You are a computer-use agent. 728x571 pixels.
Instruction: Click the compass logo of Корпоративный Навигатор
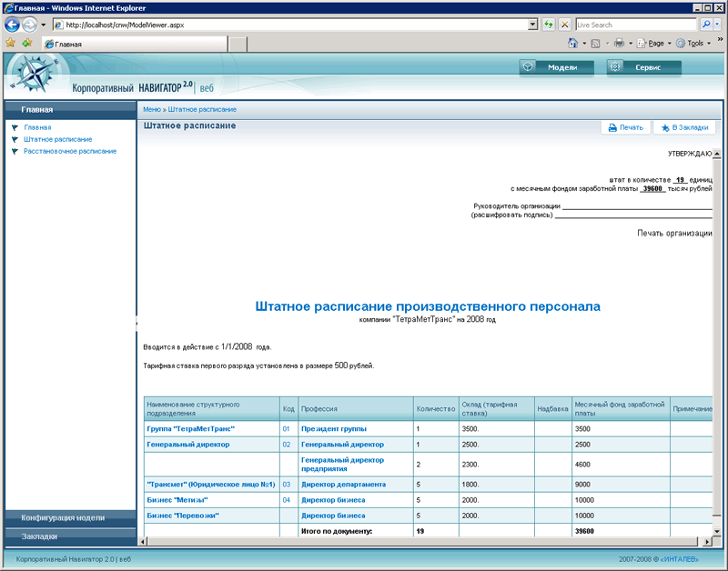pos(34,75)
